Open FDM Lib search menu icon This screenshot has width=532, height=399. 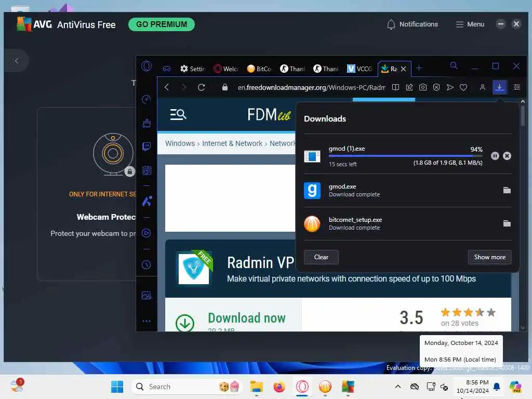(178, 115)
